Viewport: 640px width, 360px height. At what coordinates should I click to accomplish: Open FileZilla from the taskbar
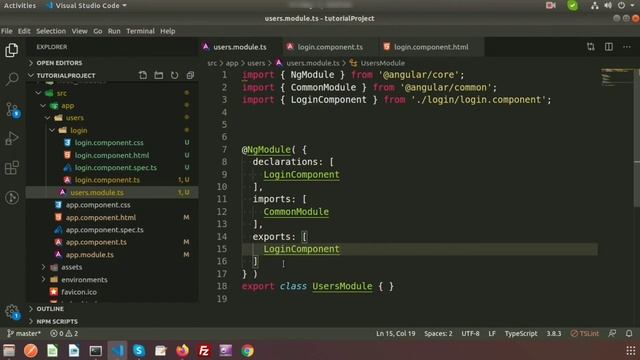[204, 351]
